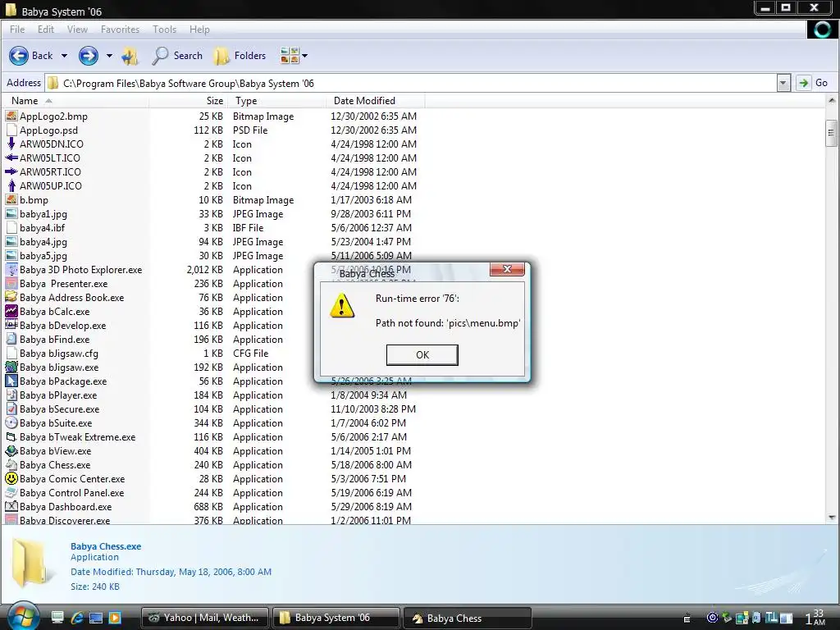Open the Views dropdown arrow
Viewport: 840px width, 630px height.
point(305,56)
